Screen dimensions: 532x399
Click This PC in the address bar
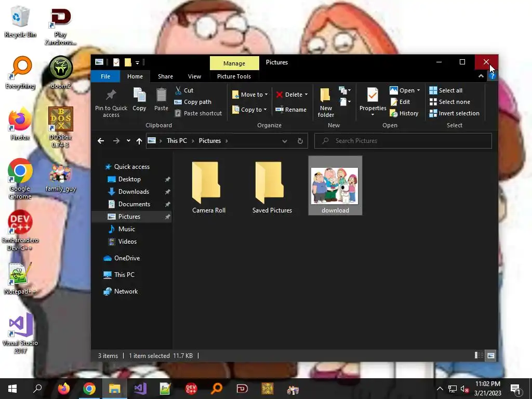177,141
